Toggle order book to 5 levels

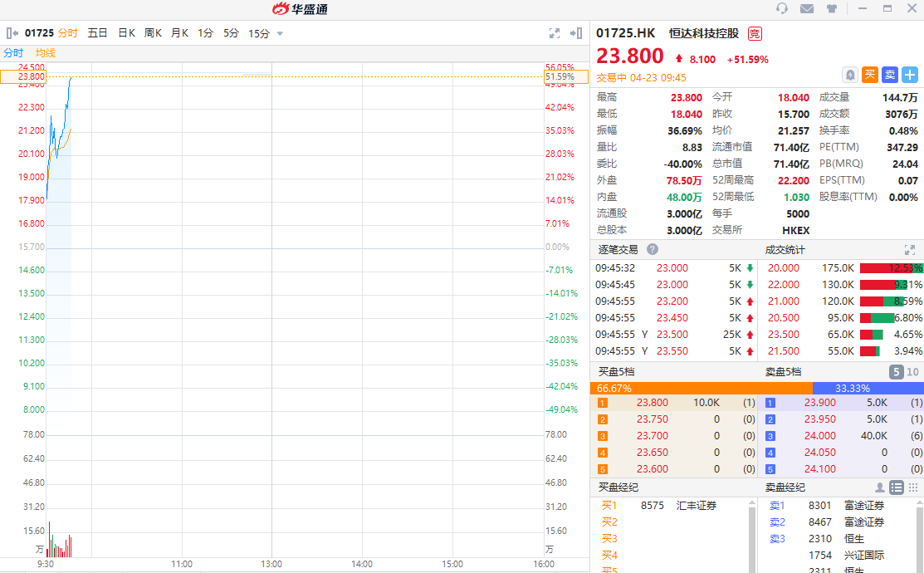coord(896,372)
